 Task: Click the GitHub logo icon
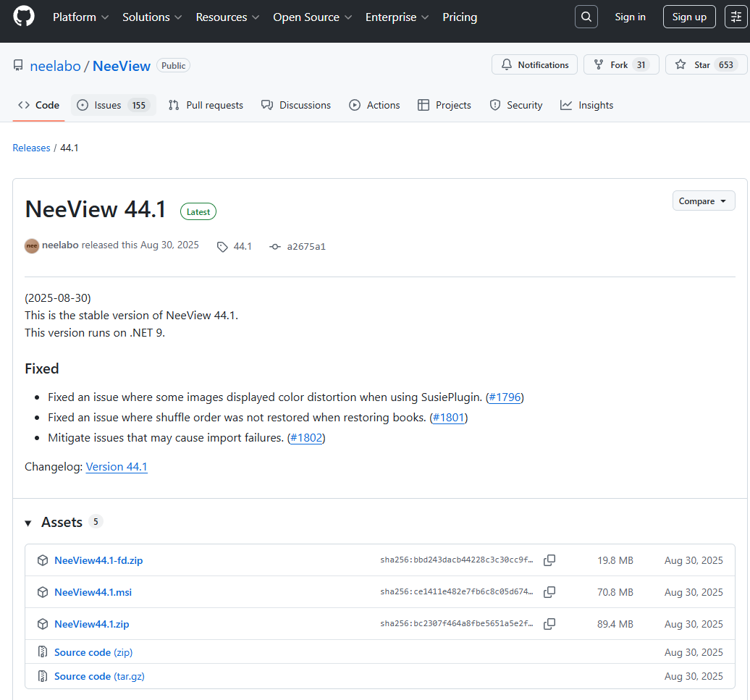(x=24, y=17)
